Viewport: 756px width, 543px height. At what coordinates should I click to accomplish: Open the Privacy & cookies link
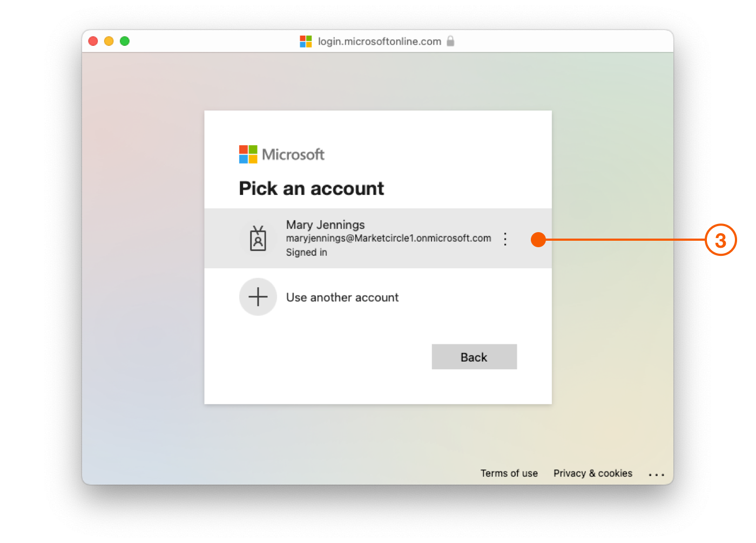(x=592, y=473)
